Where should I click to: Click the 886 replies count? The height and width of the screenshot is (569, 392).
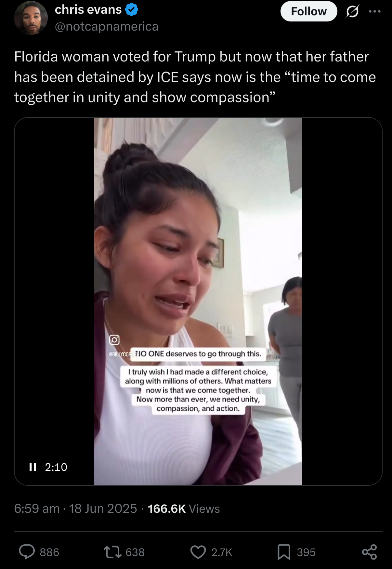tap(49, 552)
